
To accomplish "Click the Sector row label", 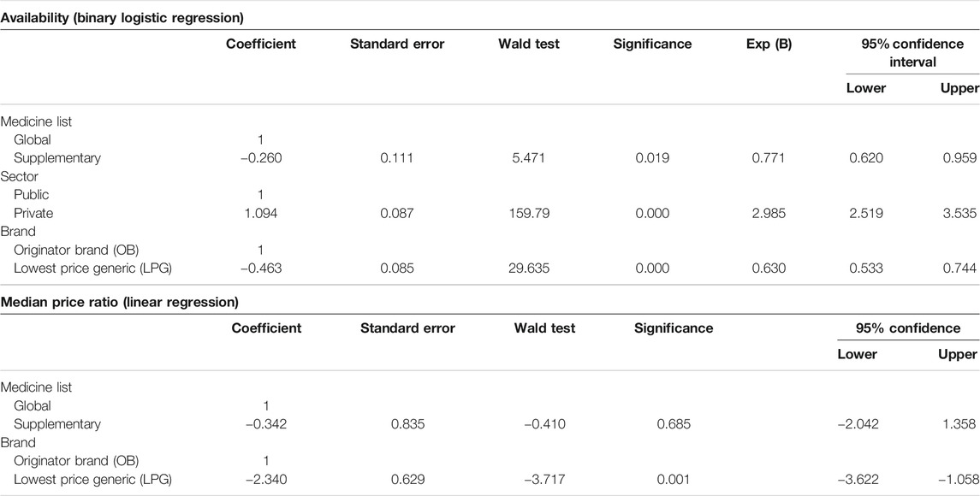I will click(19, 177).
